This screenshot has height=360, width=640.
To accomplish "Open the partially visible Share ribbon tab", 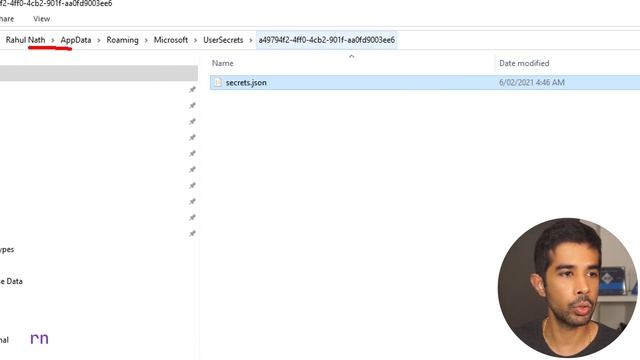I will (7, 19).
